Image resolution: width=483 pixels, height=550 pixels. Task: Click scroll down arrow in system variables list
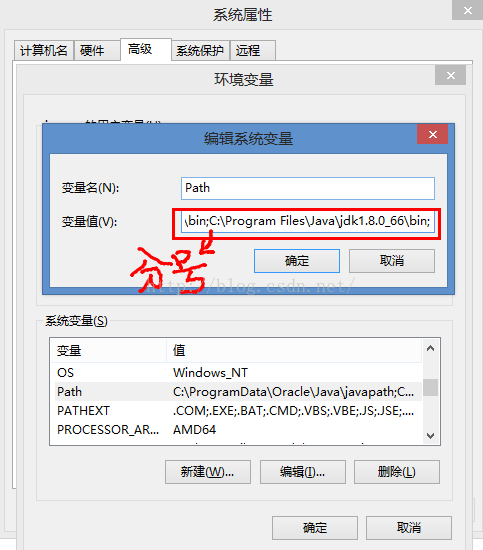click(x=430, y=436)
